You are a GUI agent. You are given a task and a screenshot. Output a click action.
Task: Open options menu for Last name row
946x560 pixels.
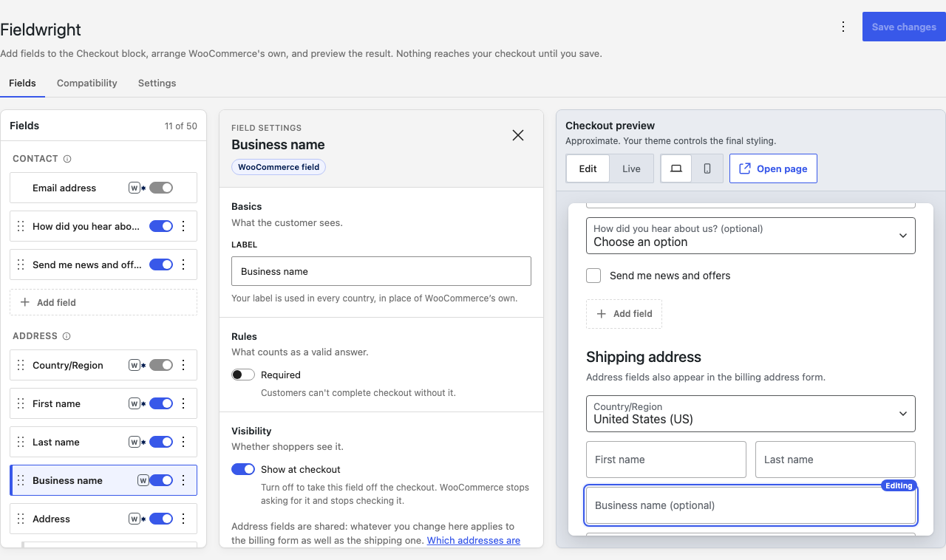(184, 442)
